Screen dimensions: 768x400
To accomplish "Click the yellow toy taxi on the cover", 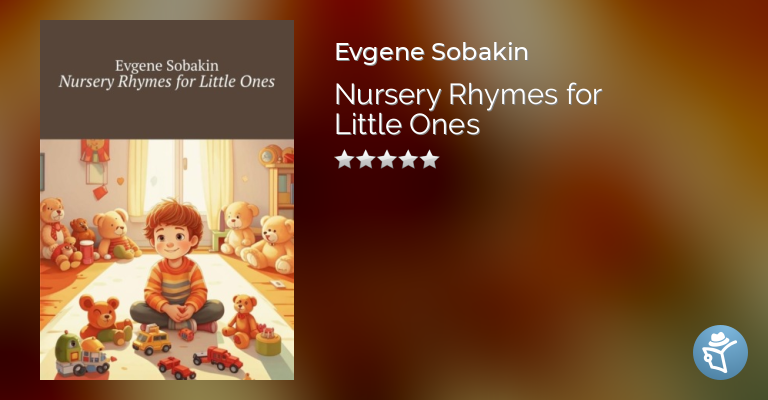I will tap(152, 340).
